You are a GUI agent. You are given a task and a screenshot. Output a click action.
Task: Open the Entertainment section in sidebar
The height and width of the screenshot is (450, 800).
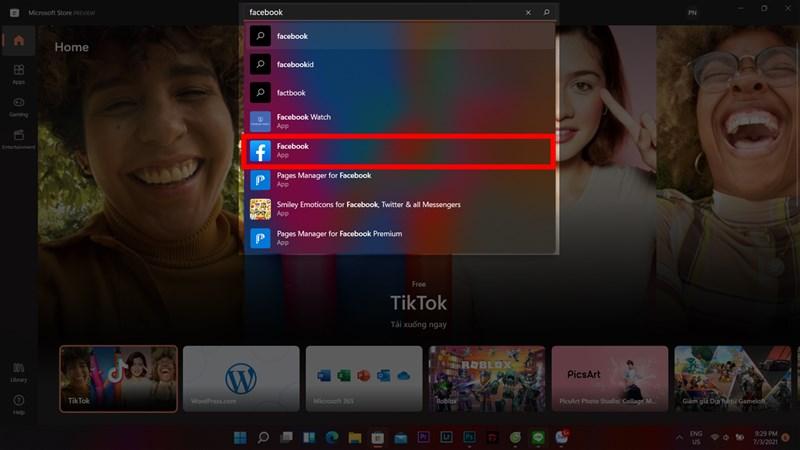click(19, 139)
